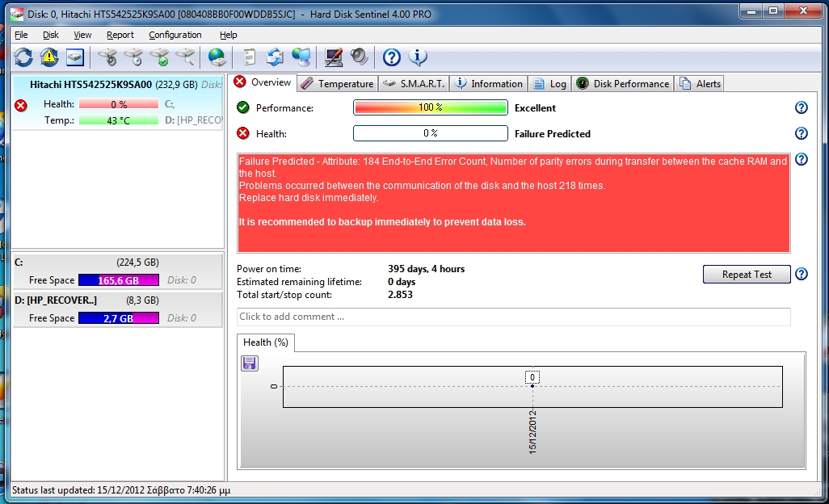Switch to the Temperature tab
This screenshot has width=829, height=504.
coord(337,84)
